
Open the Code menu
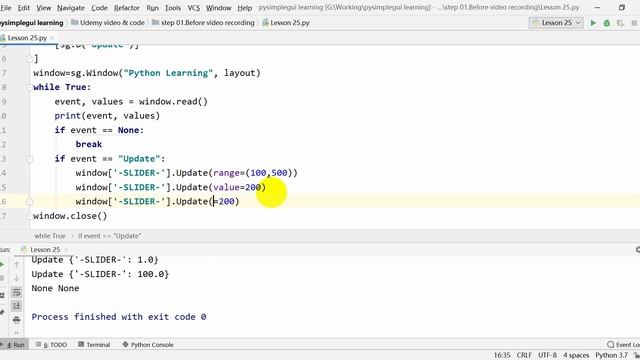(x=99, y=8)
